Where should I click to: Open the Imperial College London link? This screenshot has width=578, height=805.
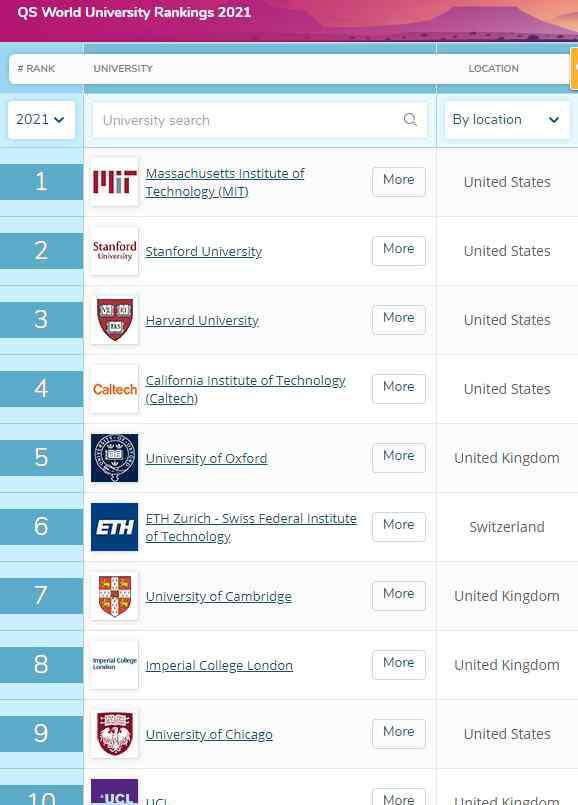pyautogui.click(x=219, y=665)
